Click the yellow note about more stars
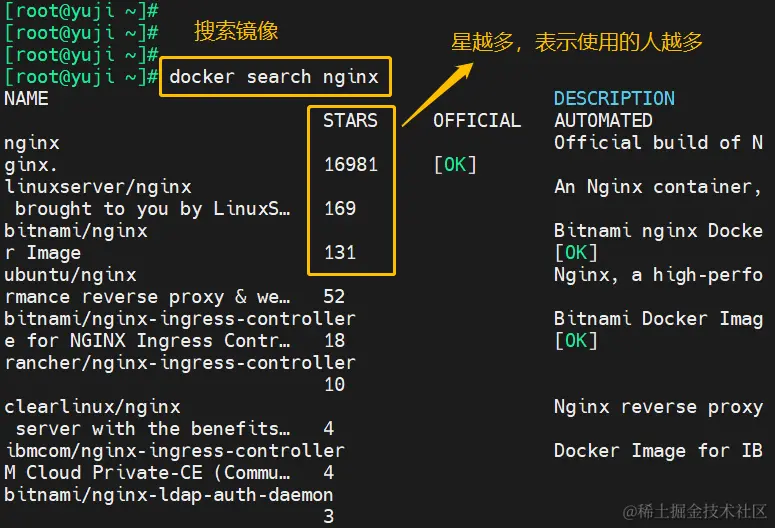Viewport: 775px width, 528px height. click(577, 42)
